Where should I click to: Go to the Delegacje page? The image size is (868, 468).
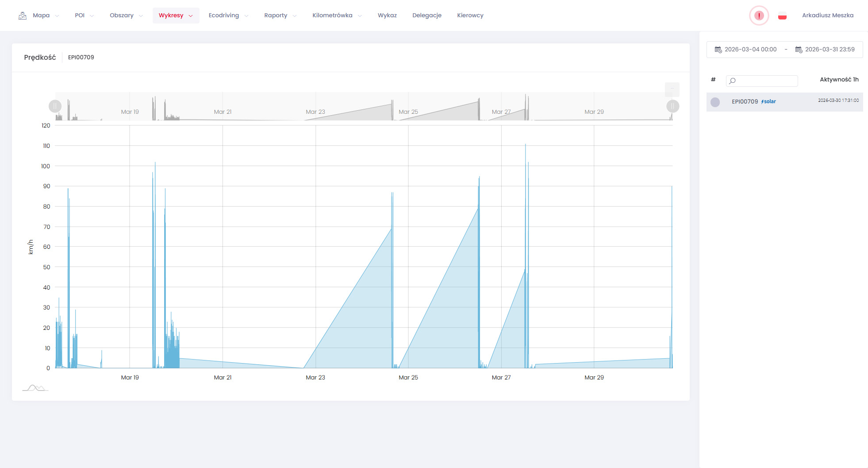tap(426, 15)
